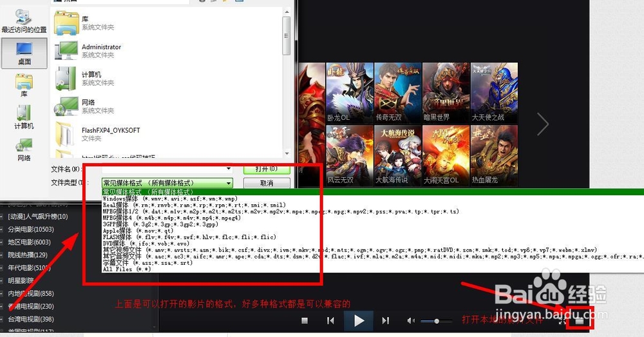Screen dimensions: 644x337
Task: Open the 文件类型 format combo box
Action: pos(167,183)
